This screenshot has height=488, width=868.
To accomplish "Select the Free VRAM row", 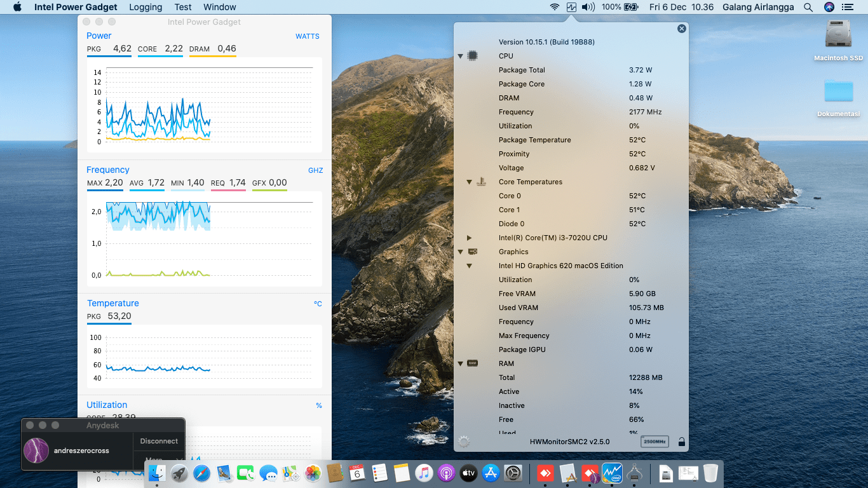I will click(x=571, y=294).
